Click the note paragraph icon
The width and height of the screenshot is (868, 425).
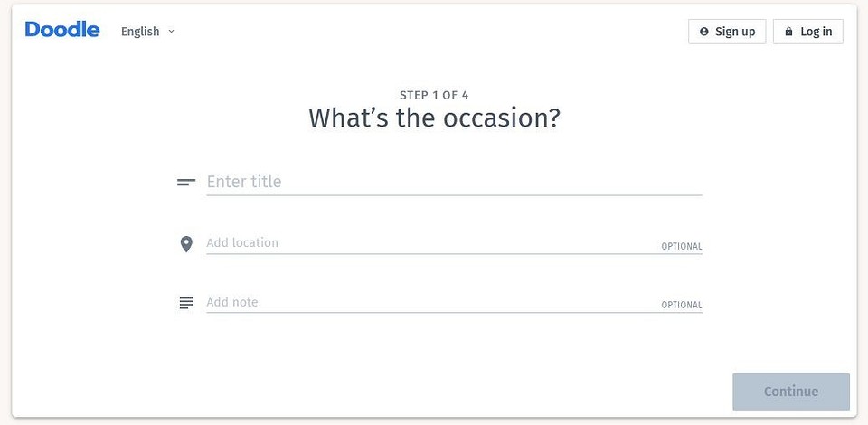(186, 303)
